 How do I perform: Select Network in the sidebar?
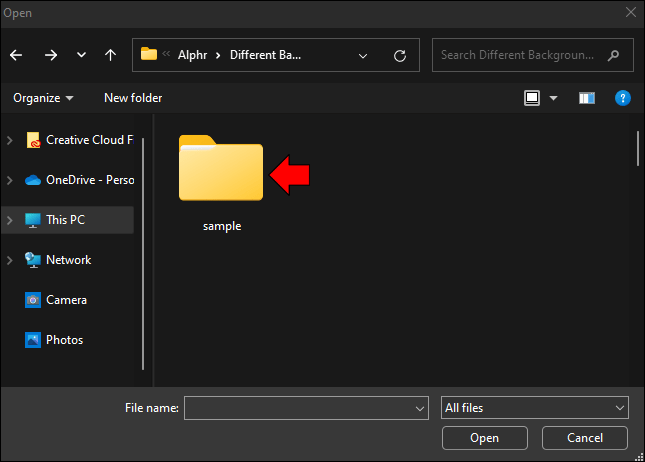coord(68,260)
